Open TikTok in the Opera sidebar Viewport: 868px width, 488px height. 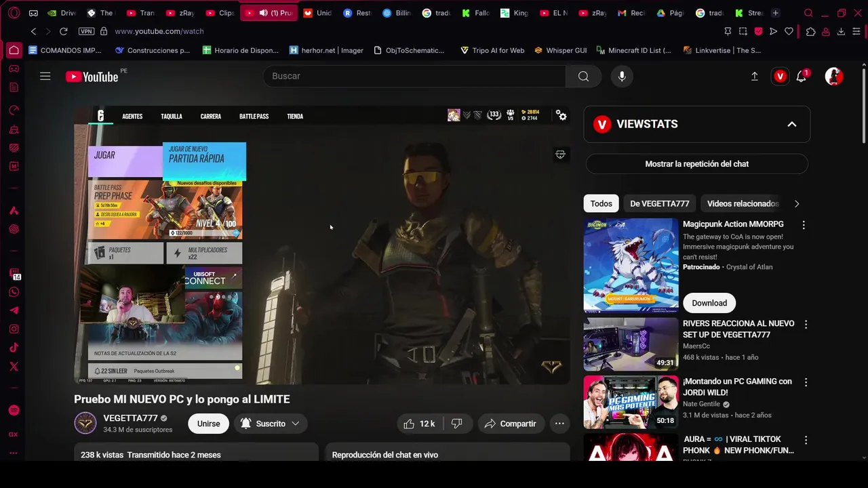tap(14, 348)
